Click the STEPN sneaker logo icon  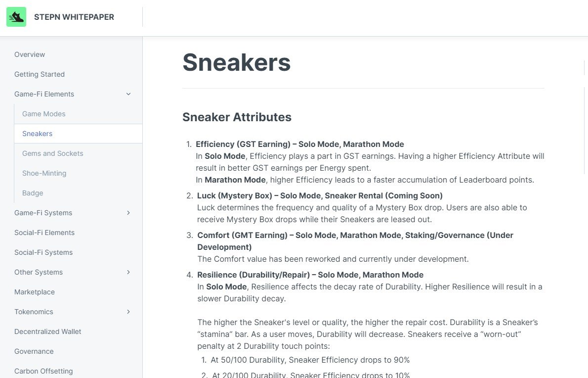tap(16, 17)
